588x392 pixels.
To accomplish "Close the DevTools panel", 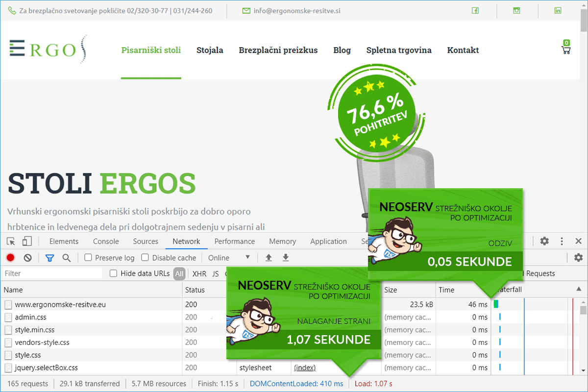I will point(578,241).
